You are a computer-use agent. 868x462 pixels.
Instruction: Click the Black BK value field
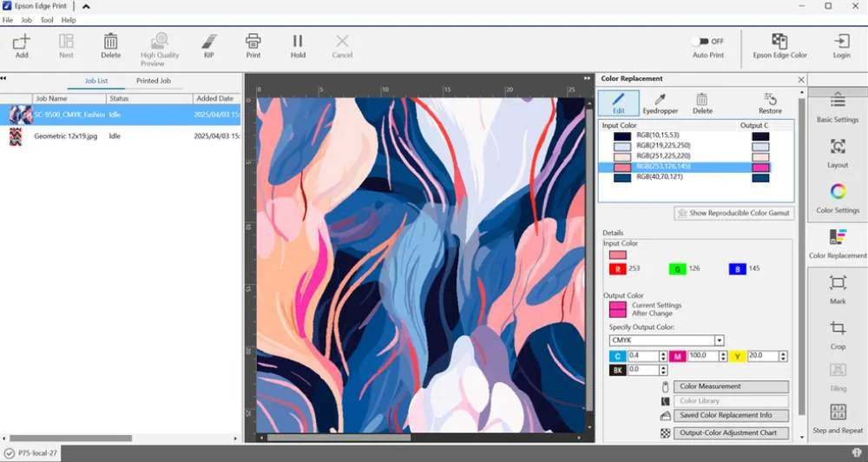642,369
